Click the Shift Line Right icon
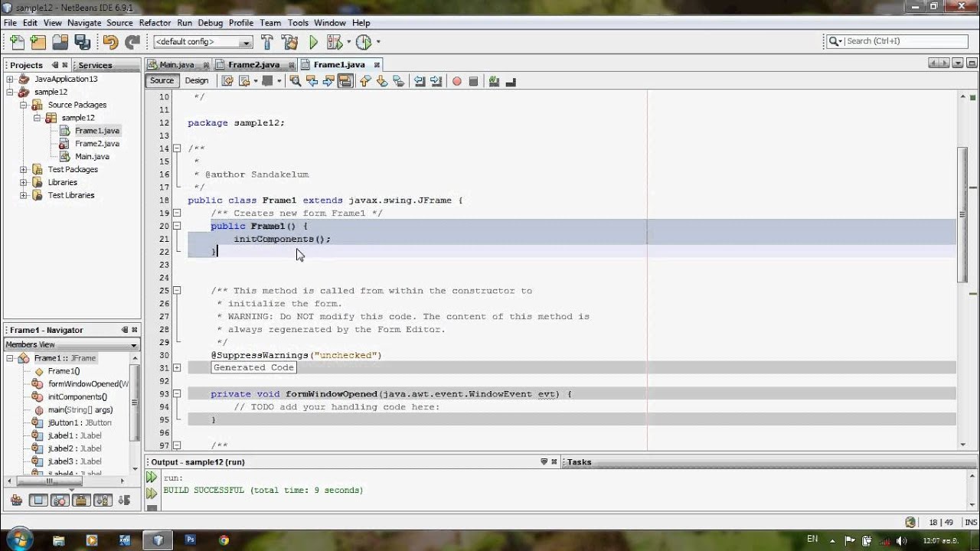This screenshot has height=551, width=980. coord(436,81)
